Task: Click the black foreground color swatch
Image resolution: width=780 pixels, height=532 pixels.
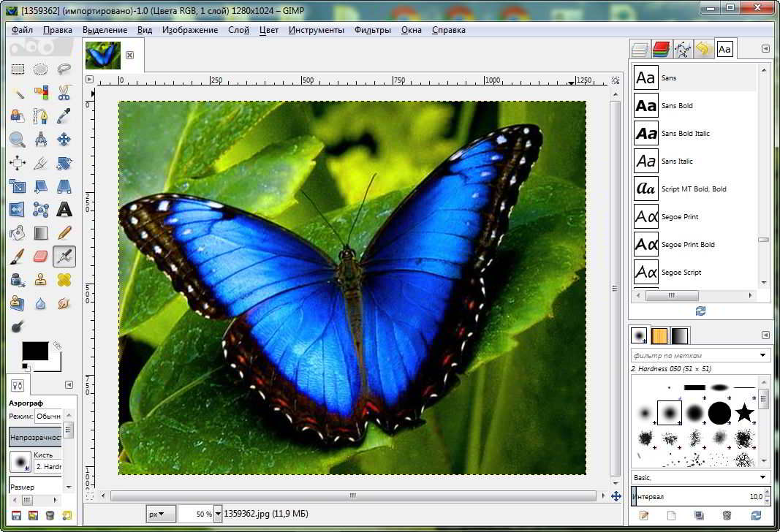Action: (34, 351)
